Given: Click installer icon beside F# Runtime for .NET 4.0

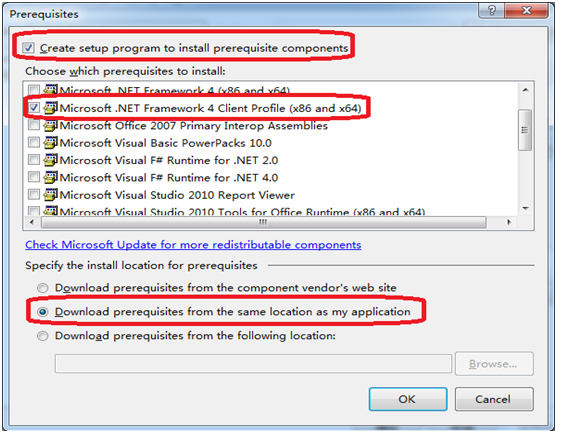Looking at the screenshot, I should 50,176.
